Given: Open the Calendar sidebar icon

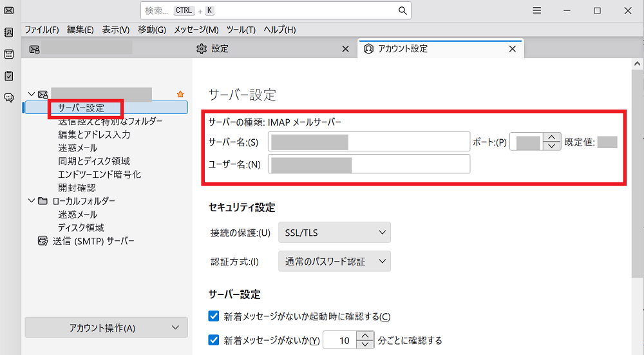Looking at the screenshot, I should coord(9,54).
